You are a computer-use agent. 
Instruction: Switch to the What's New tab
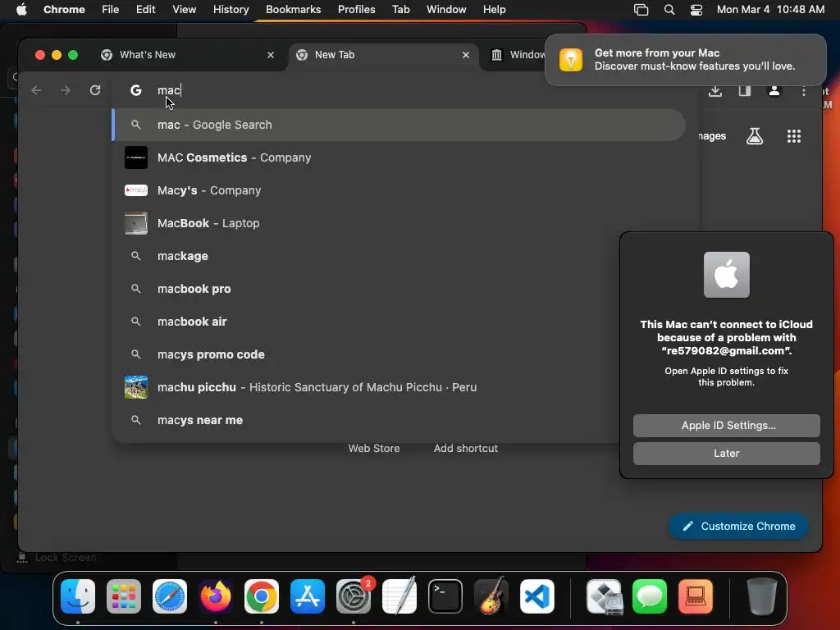(x=188, y=55)
